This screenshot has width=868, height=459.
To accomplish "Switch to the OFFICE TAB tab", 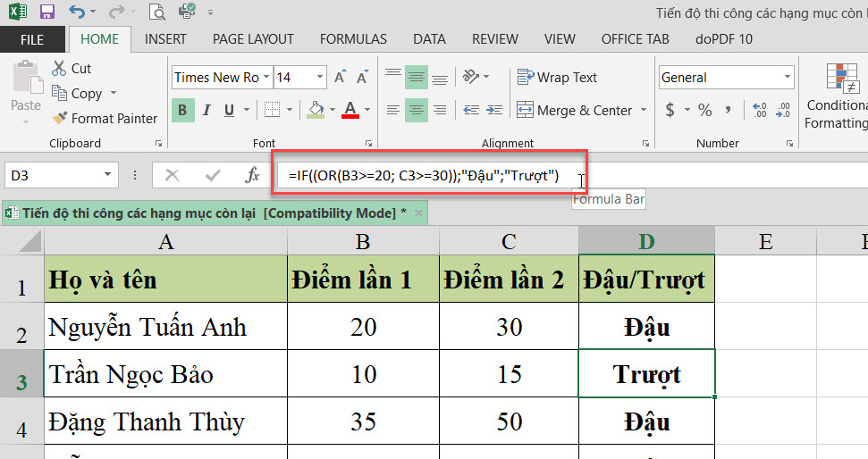I will [636, 39].
